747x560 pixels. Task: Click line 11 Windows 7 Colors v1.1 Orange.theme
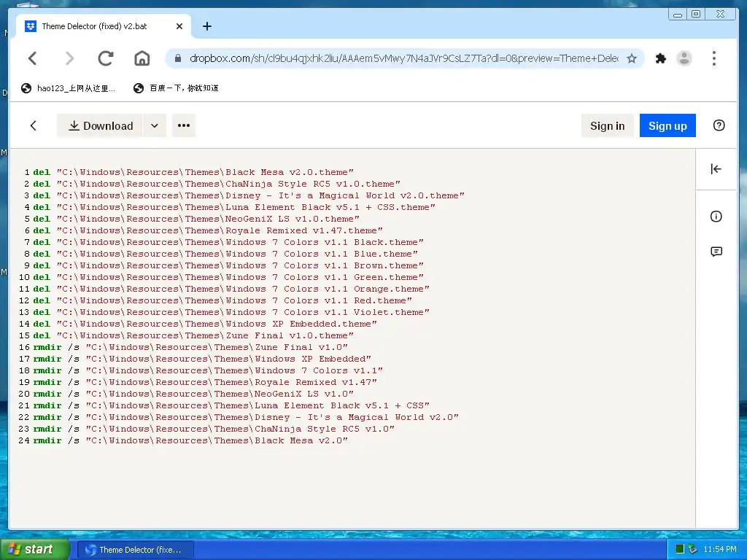coord(231,289)
